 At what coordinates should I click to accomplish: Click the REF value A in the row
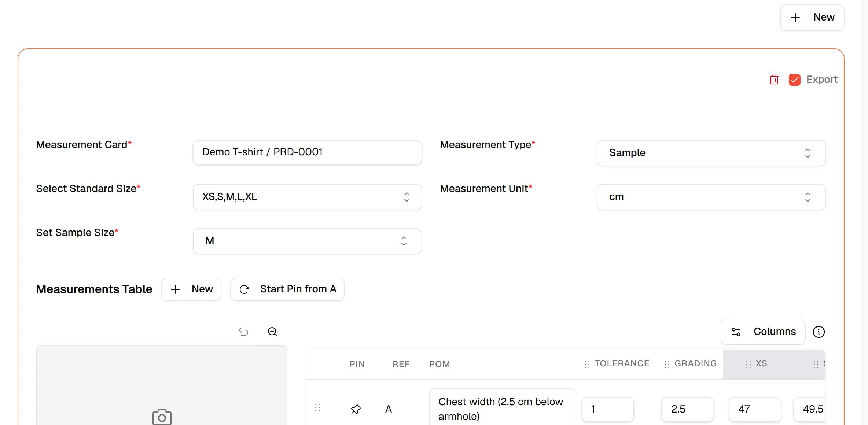[x=389, y=409]
